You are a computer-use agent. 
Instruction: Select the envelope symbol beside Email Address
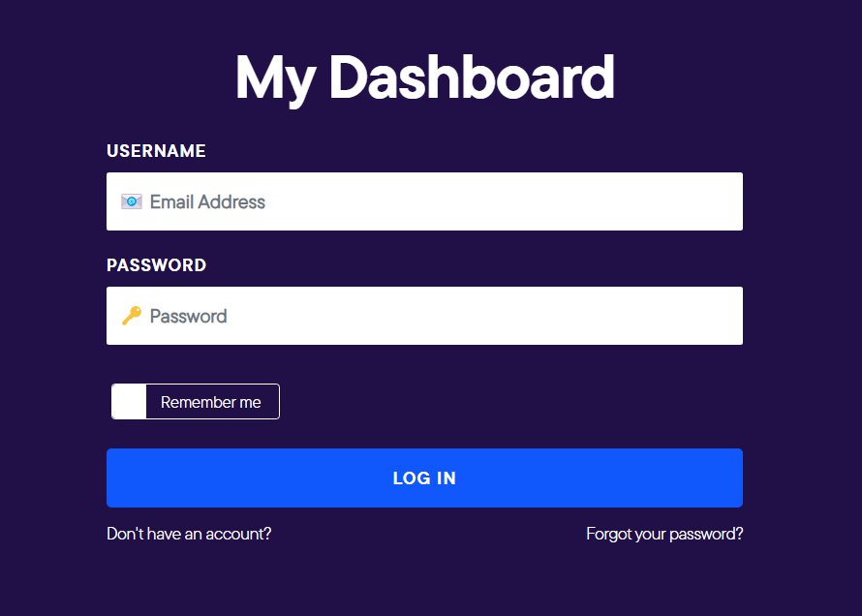[x=133, y=201]
